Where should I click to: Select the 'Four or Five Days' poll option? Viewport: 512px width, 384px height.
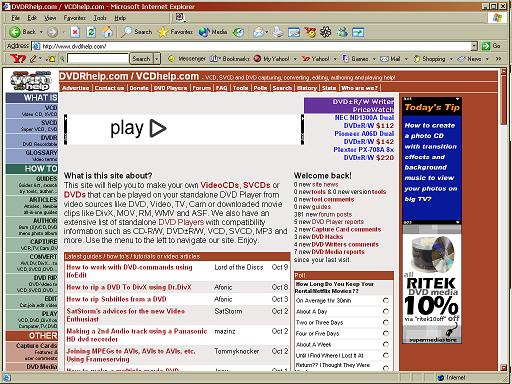(x=386, y=333)
